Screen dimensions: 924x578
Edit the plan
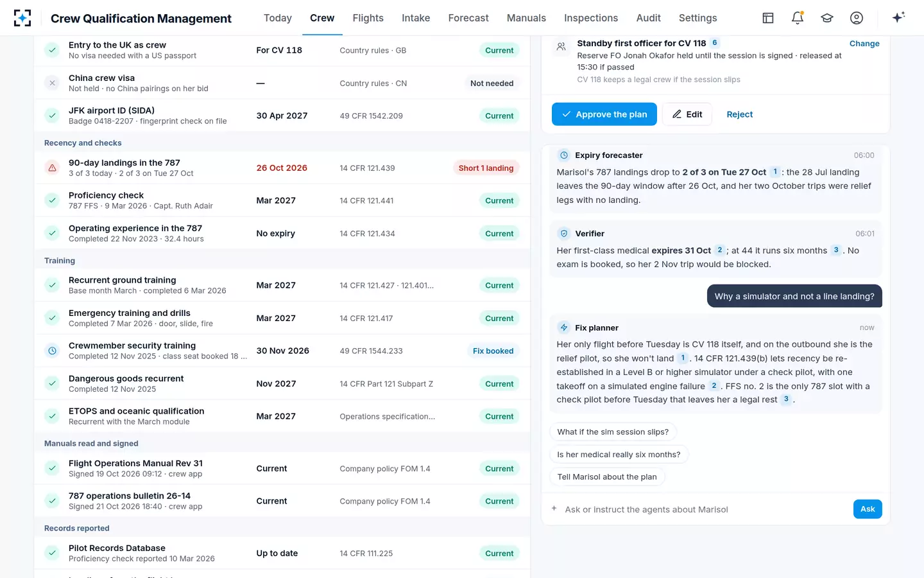[687, 114]
